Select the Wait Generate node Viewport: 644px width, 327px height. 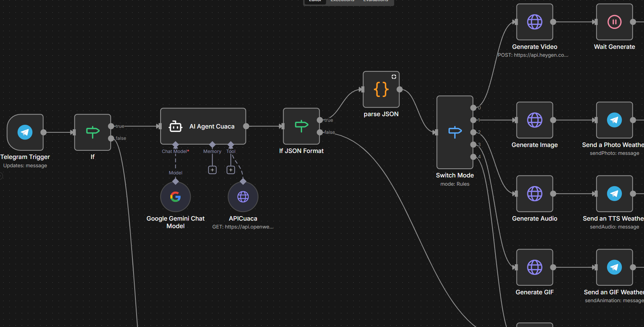pos(614,22)
